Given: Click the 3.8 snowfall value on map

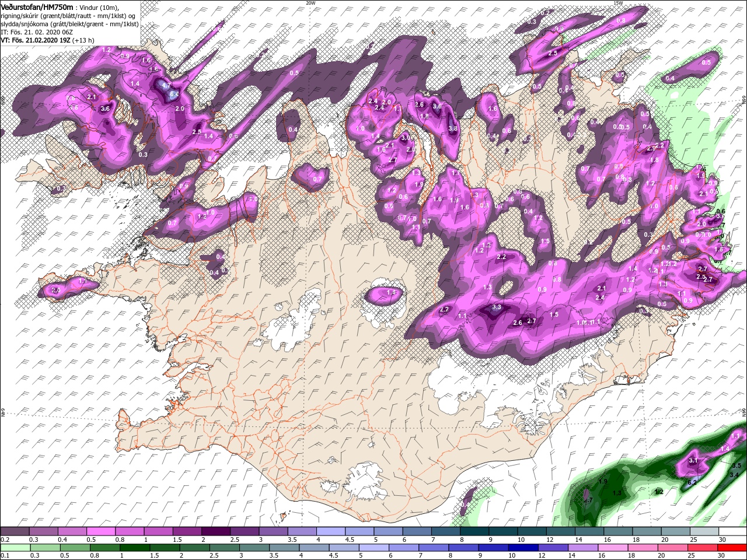Looking at the screenshot, I should [x=452, y=128].
